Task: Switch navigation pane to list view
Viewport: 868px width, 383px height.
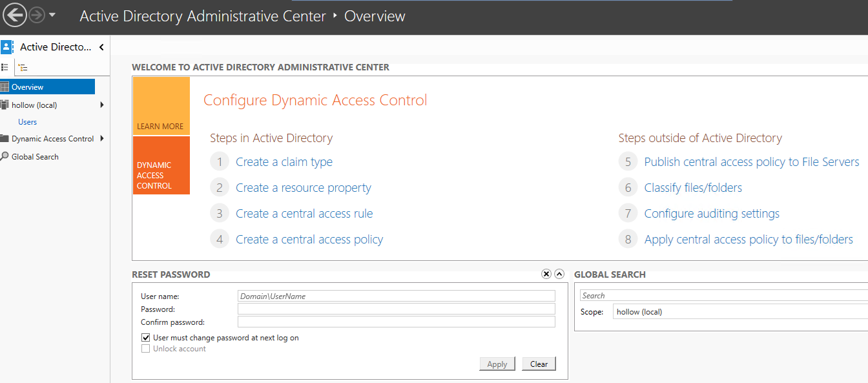Action: coord(5,67)
